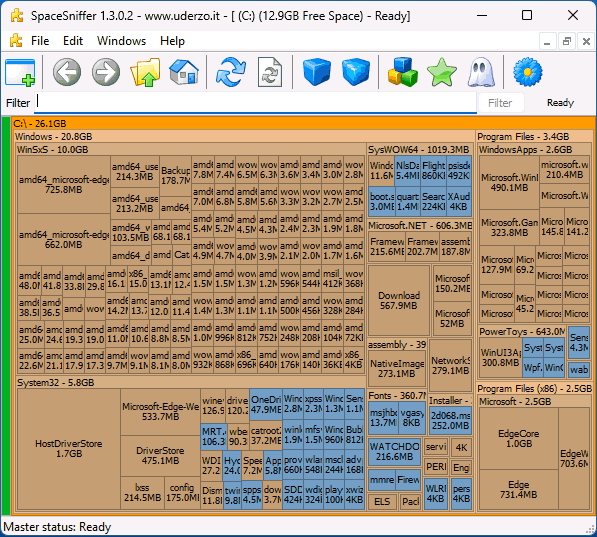Viewport: 597px width, 537px height.
Task: Select the amd64_microsoft-edge 725.8MB block
Action: 64,184
